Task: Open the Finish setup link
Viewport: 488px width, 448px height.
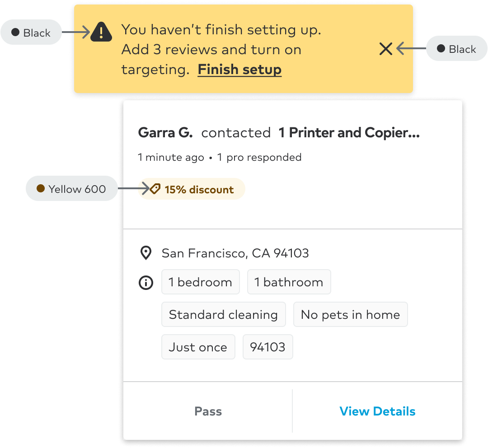Action: pyautogui.click(x=239, y=70)
